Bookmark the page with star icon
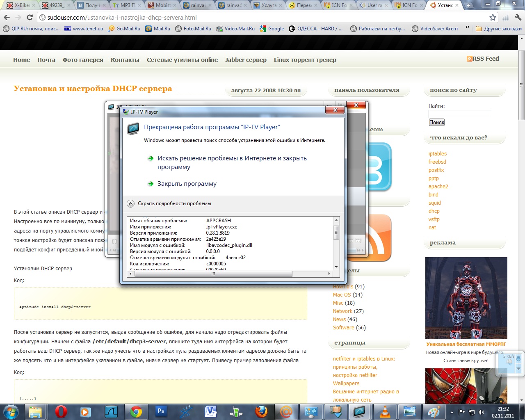The width and height of the screenshot is (525, 420). [x=493, y=18]
